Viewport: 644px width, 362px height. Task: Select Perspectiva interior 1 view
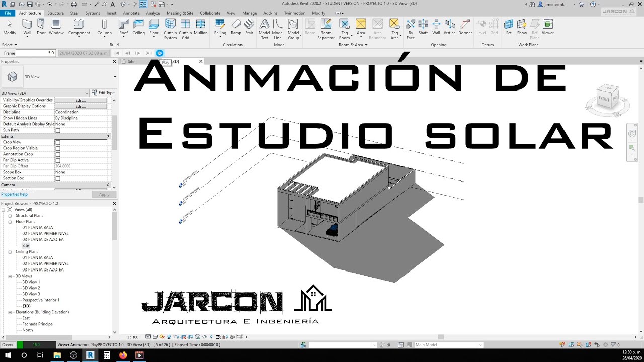(41, 300)
